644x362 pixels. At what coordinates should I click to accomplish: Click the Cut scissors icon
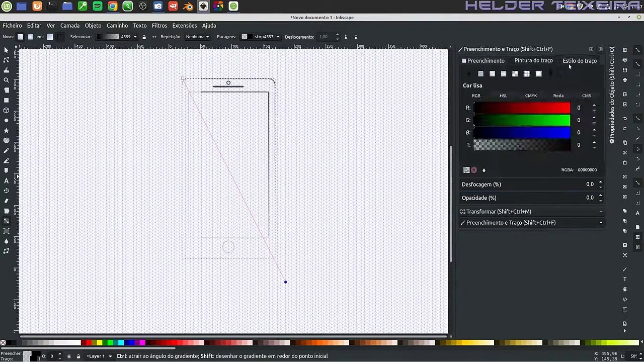coord(625,152)
